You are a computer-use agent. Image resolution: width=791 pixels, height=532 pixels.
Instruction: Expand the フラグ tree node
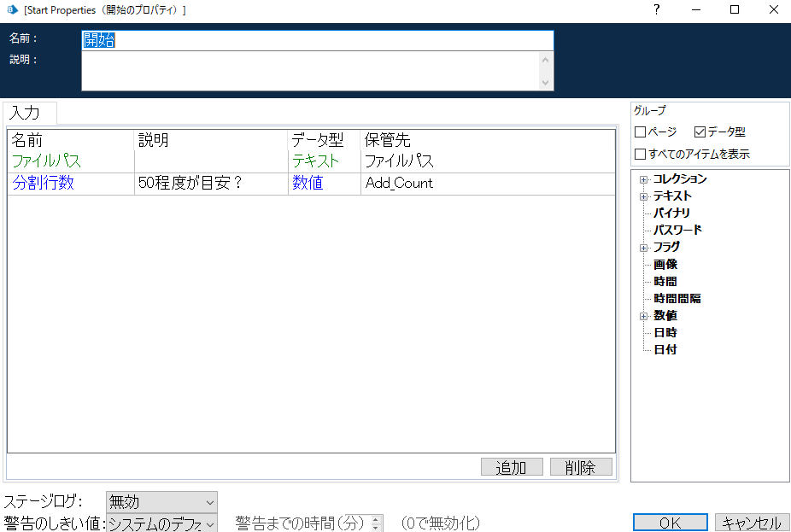point(643,248)
